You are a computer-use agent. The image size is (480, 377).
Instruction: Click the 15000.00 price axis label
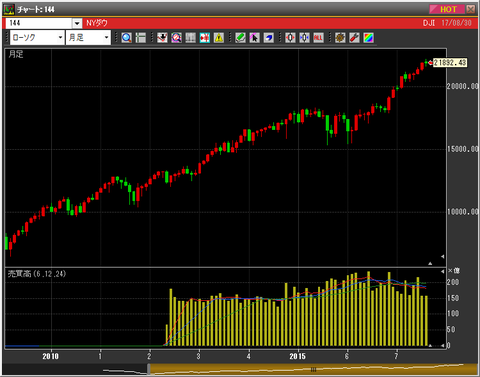point(463,149)
